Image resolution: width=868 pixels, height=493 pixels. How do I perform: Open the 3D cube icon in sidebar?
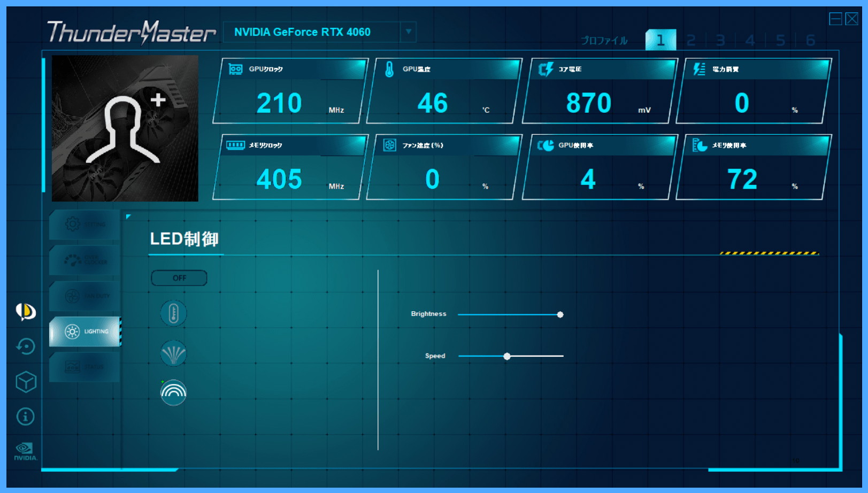[26, 382]
